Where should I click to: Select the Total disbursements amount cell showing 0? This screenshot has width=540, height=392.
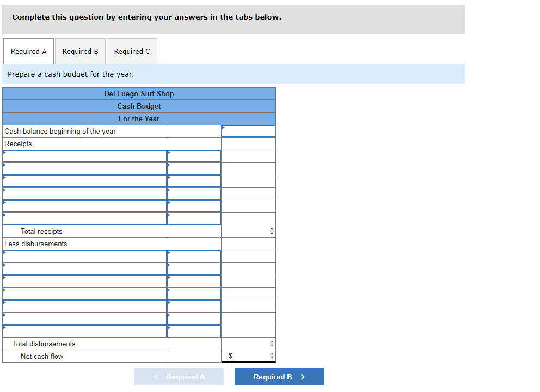click(x=248, y=344)
